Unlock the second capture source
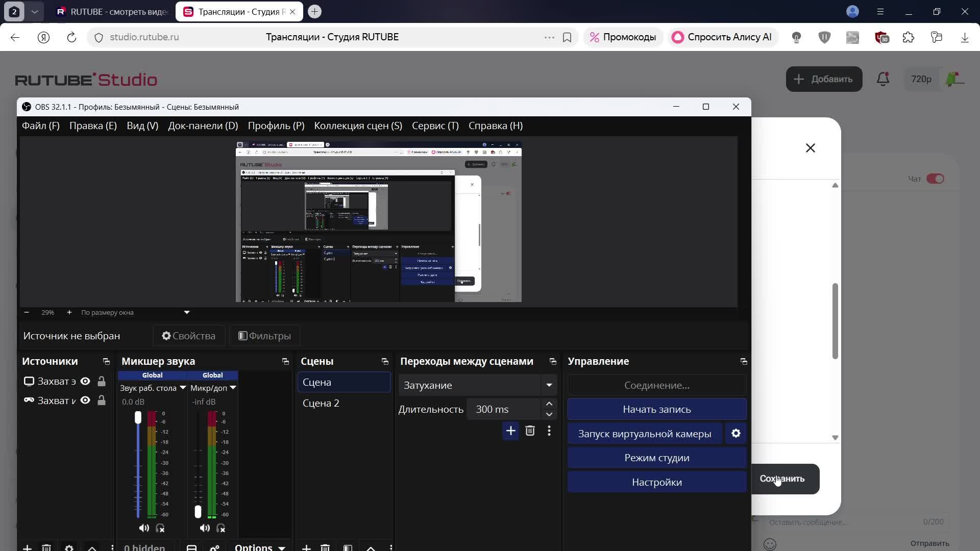This screenshot has height=551, width=980. (x=102, y=400)
